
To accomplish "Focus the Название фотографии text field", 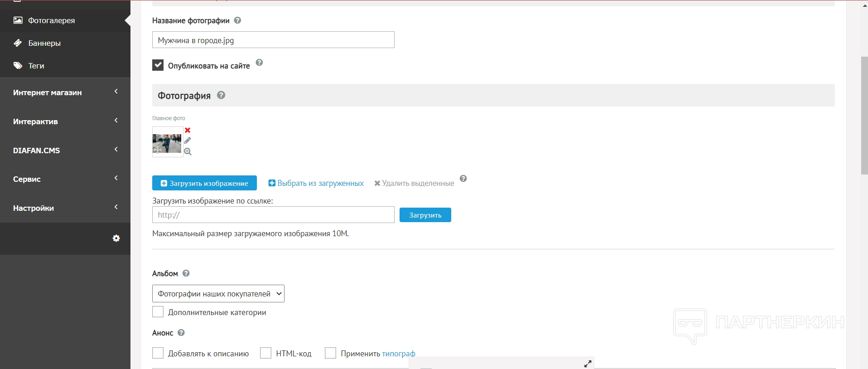I will click(x=273, y=40).
